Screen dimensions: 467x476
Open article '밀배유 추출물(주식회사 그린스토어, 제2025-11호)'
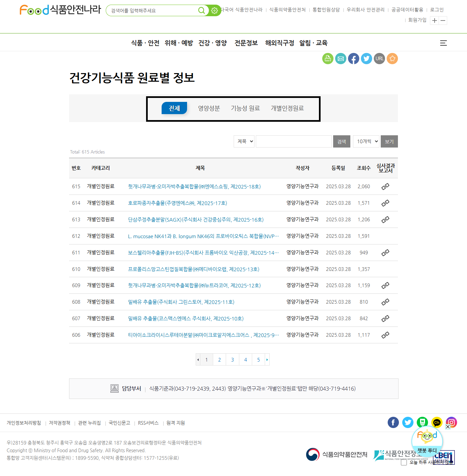tap(181, 302)
